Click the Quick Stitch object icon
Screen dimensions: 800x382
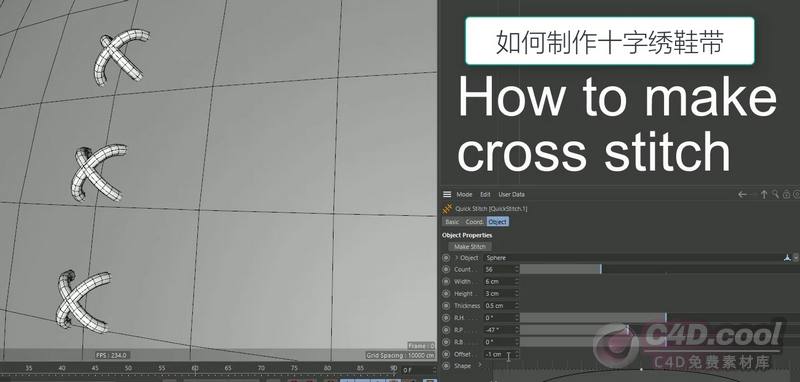(x=447, y=209)
